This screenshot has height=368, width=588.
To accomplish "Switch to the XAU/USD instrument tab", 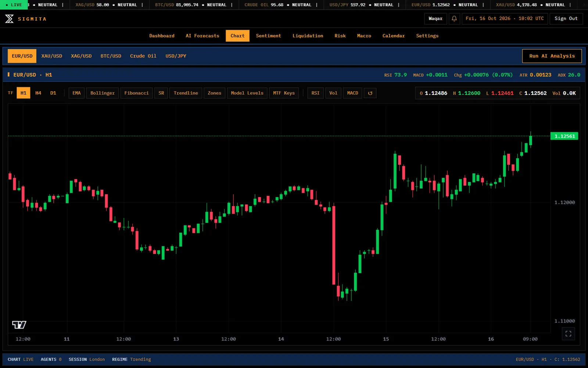I will coord(51,56).
